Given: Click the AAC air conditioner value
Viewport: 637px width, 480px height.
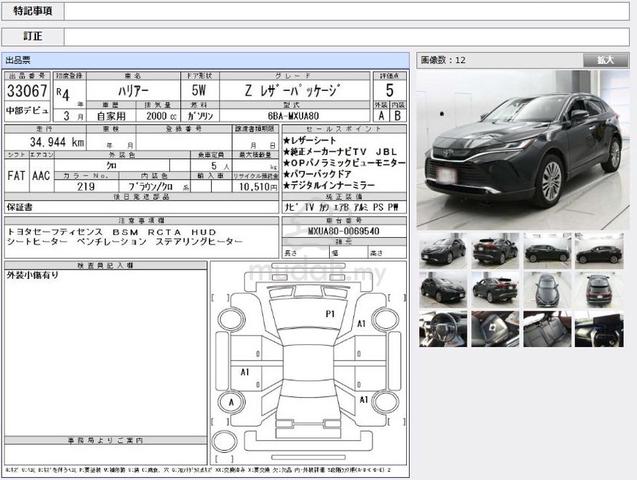Looking at the screenshot, I should click(x=41, y=175).
